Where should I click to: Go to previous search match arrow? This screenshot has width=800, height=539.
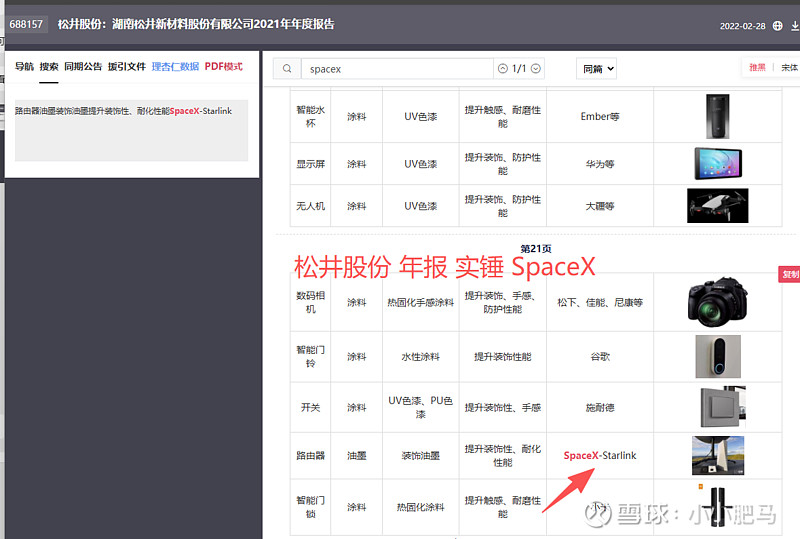pos(503,68)
